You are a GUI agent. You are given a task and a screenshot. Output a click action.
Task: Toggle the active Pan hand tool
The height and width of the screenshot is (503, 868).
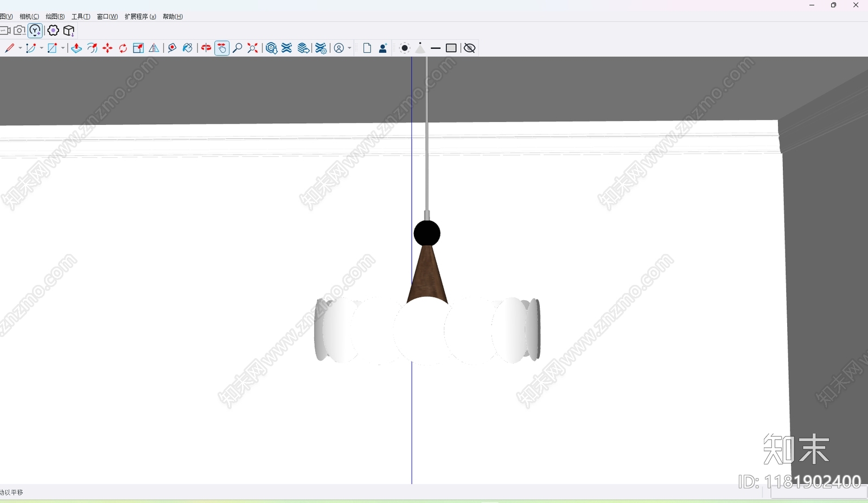222,48
